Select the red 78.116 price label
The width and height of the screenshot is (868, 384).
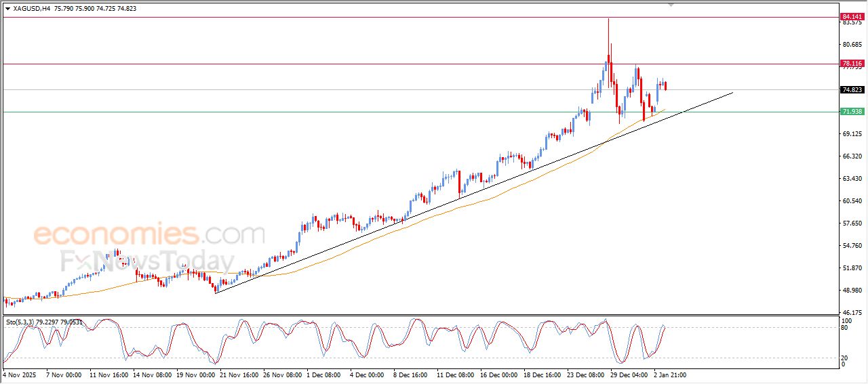point(852,64)
